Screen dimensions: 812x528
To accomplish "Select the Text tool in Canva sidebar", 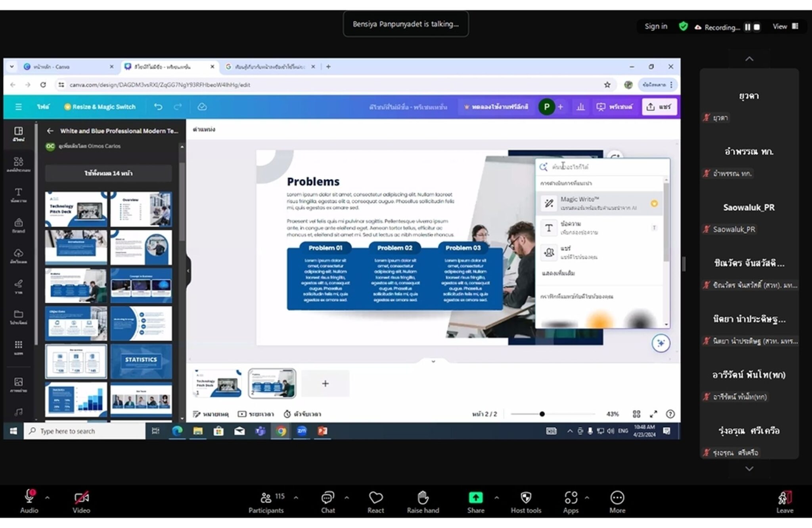I will pos(18,195).
